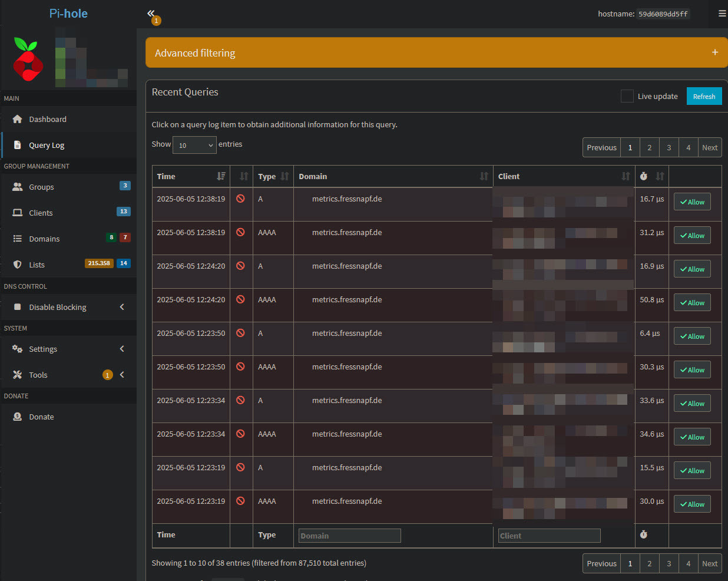
Task: Click the Query Log file icon
Action: [17, 145]
